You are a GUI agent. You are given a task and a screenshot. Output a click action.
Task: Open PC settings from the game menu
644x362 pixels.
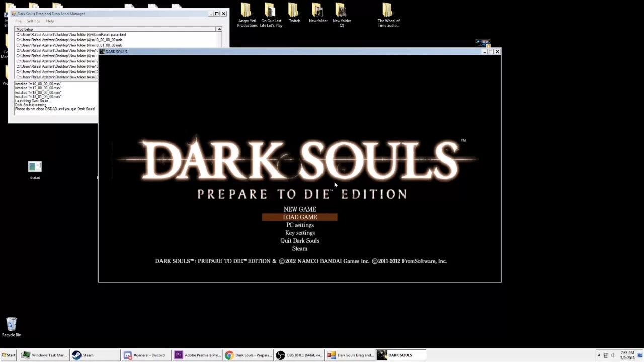tap(300, 225)
